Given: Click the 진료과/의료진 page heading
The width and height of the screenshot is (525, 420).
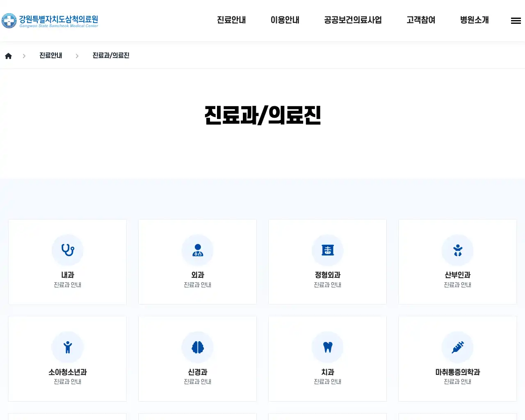Looking at the screenshot, I should tap(262, 115).
